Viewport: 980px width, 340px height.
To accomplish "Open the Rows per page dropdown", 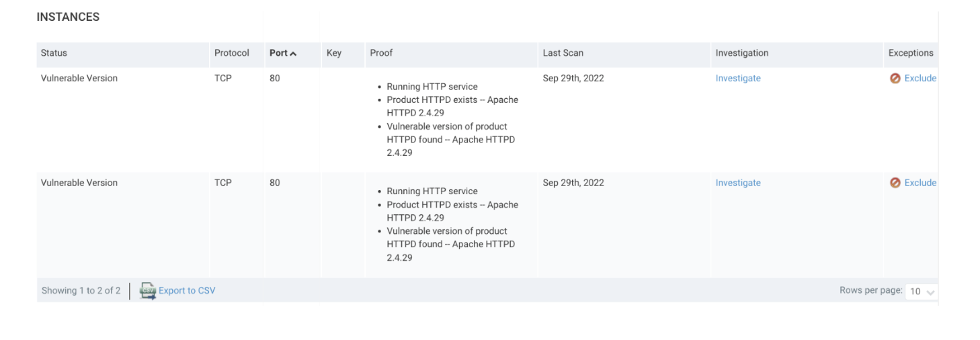I will (x=922, y=292).
